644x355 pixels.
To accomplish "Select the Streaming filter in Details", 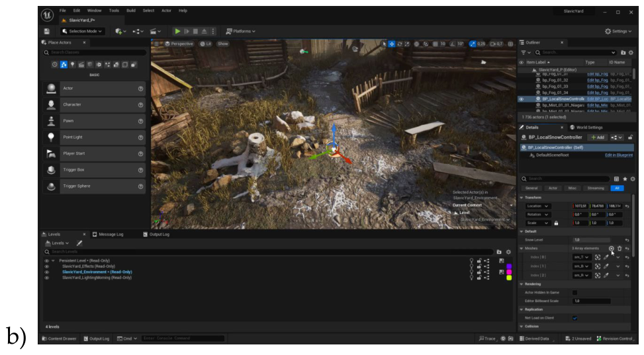I will (x=596, y=188).
